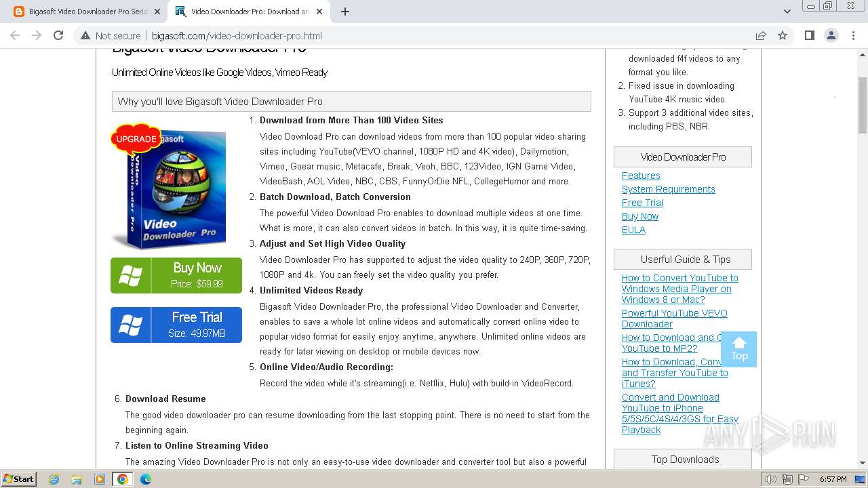This screenshot has width=868, height=488.
Task: Open File Explorer from taskbar
Action: (x=77, y=479)
